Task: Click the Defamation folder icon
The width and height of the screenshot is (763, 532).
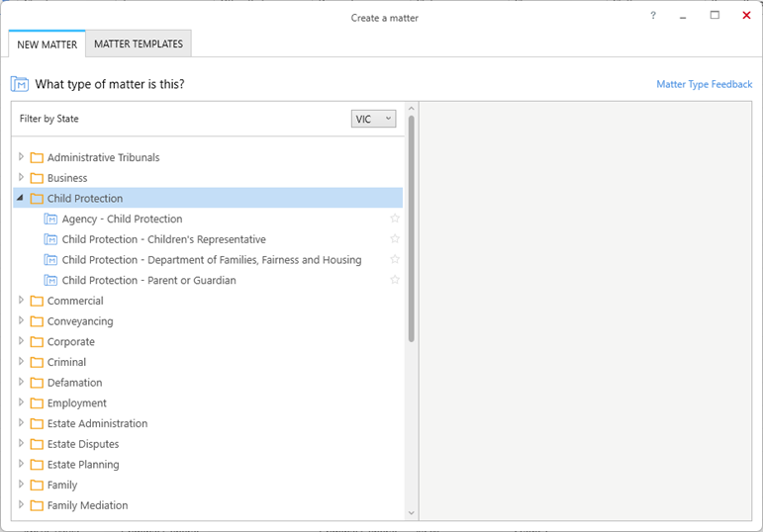Action: coord(37,383)
